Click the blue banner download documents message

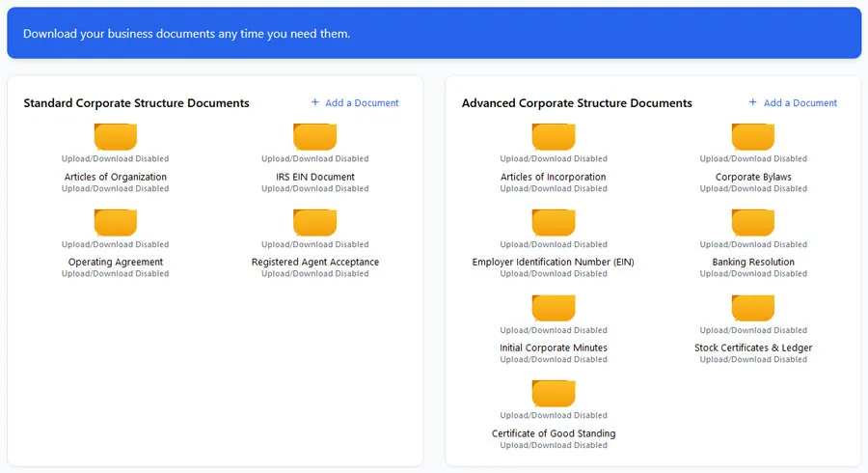186,34
